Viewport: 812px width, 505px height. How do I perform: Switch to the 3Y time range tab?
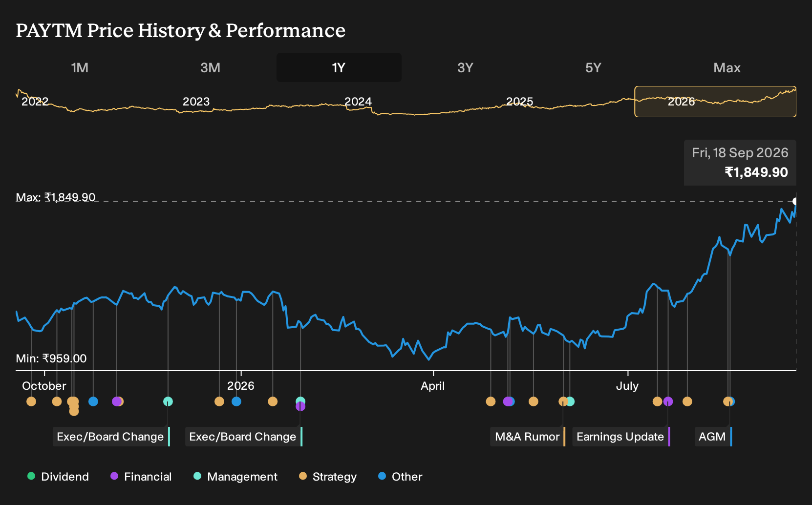pos(465,67)
